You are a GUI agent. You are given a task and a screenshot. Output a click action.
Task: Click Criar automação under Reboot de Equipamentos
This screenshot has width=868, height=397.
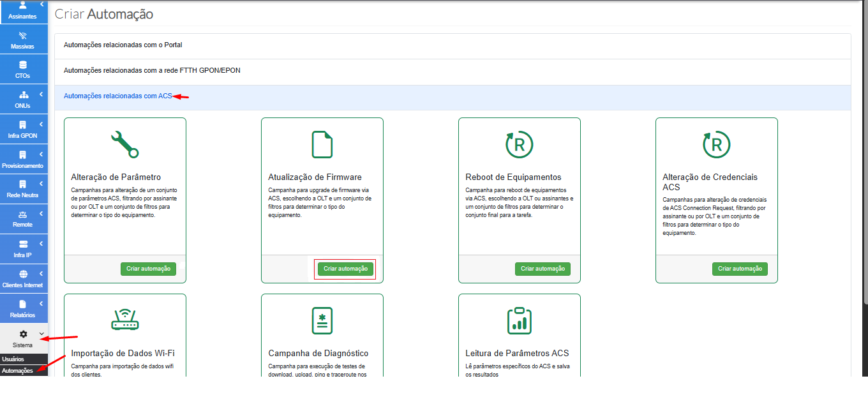(542, 269)
